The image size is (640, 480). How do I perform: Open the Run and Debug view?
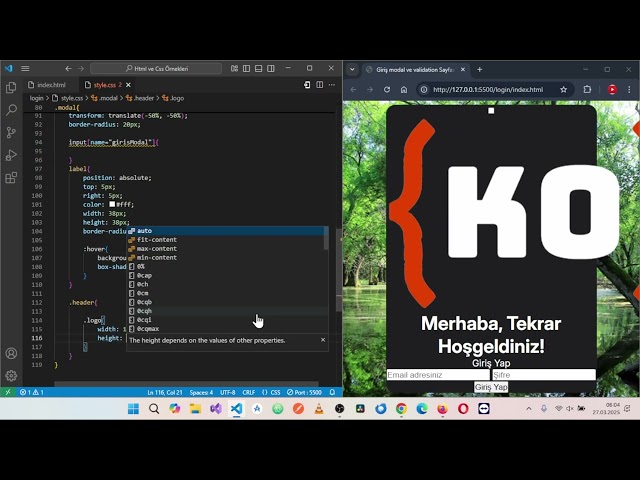(x=11, y=155)
